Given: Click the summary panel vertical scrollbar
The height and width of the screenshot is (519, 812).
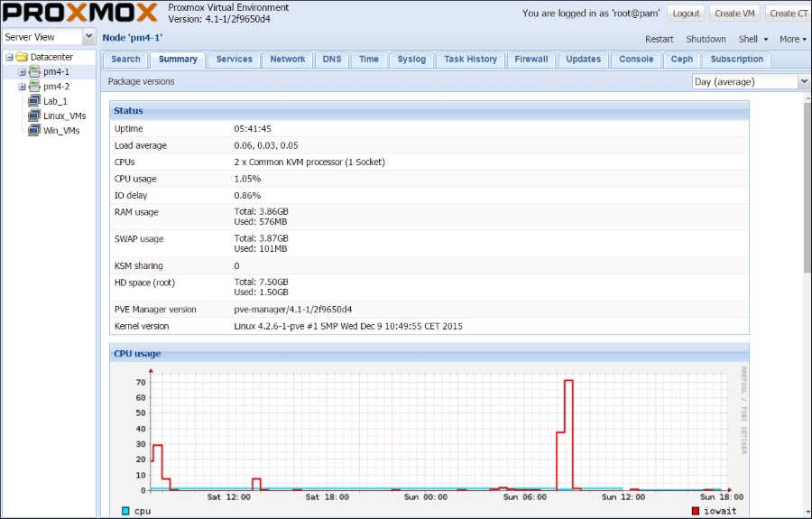Looking at the screenshot, I should pyautogui.click(x=807, y=188).
